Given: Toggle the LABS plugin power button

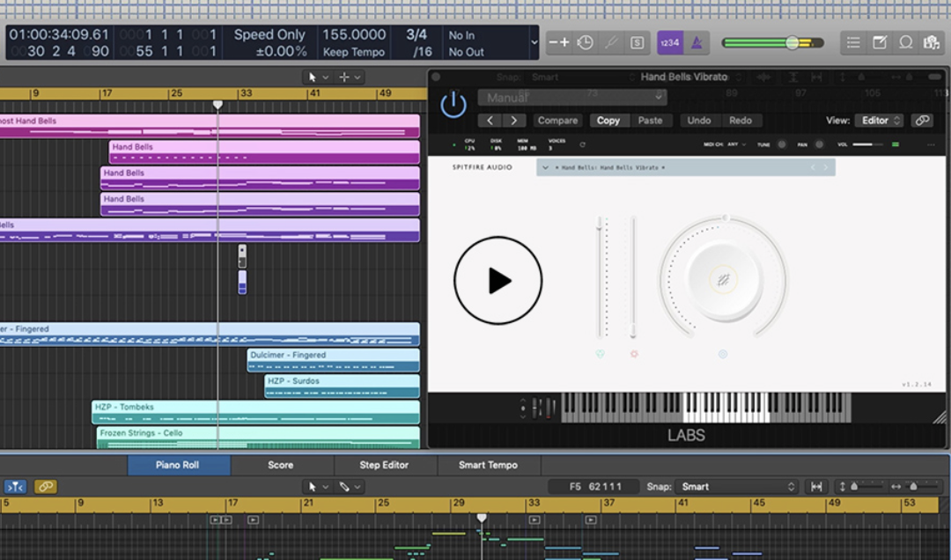Looking at the screenshot, I should (453, 105).
